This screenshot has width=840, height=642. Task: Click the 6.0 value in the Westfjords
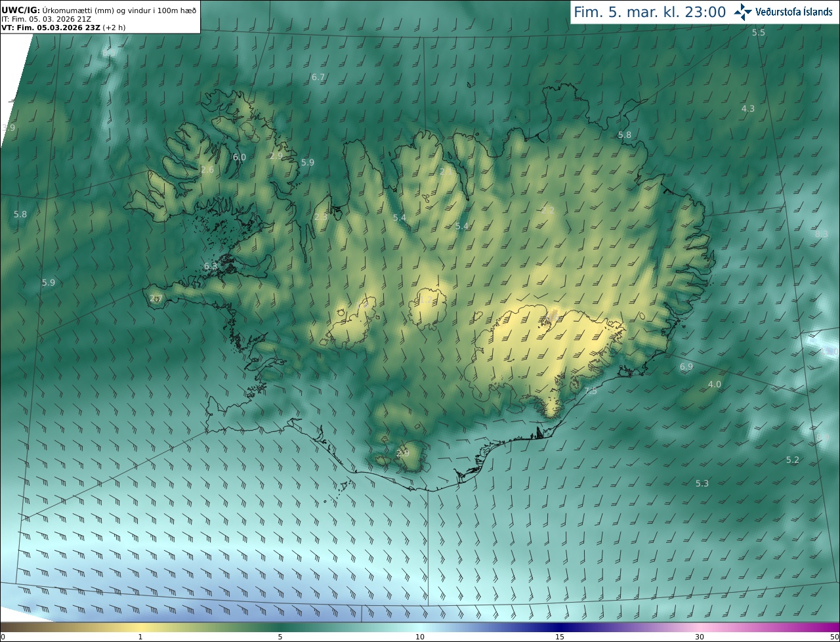pyautogui.click(x=240, y=157)
